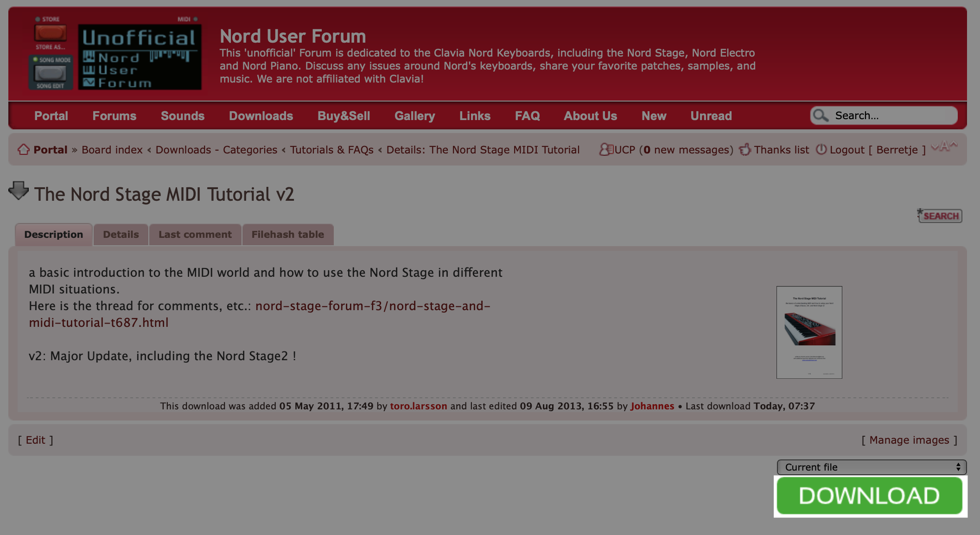Click the Edit link
The width and height of the screenshot is (980, 535).
[x=36, y=440]
